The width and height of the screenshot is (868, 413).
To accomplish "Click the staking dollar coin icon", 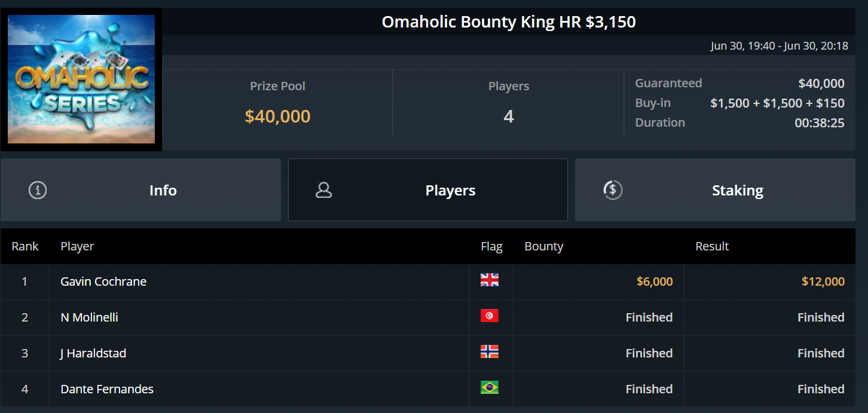I will click(x=613, y=190).
